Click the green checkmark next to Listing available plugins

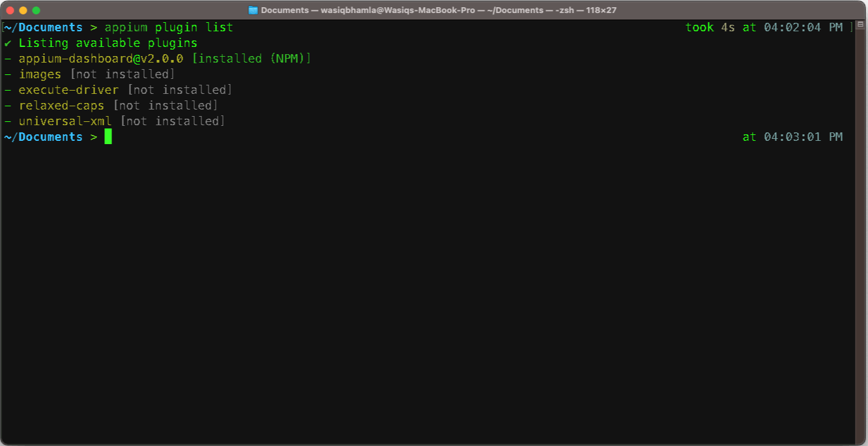point(7,42)
